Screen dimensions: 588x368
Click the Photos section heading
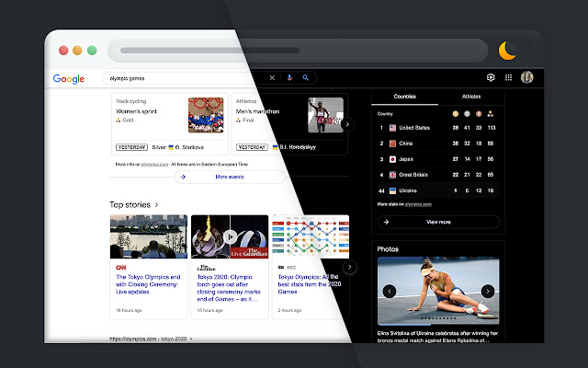click(388, 249)
